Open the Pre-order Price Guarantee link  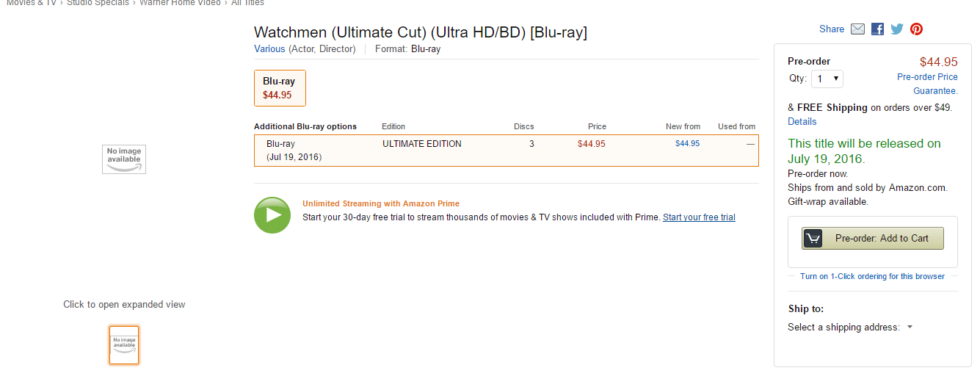tap(928, 84)
